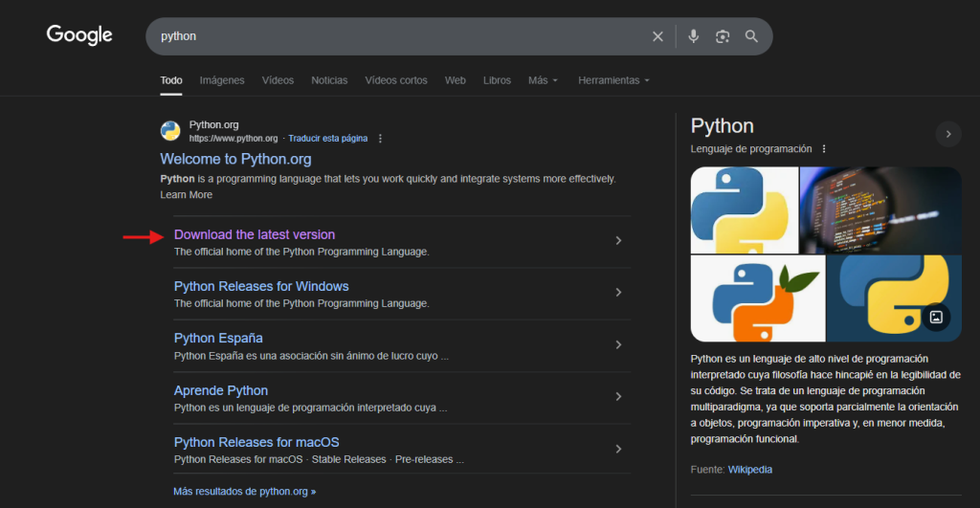Click the image gallery icon on thumbnail
Screen dimensions: 980x508
coord(936,317)
